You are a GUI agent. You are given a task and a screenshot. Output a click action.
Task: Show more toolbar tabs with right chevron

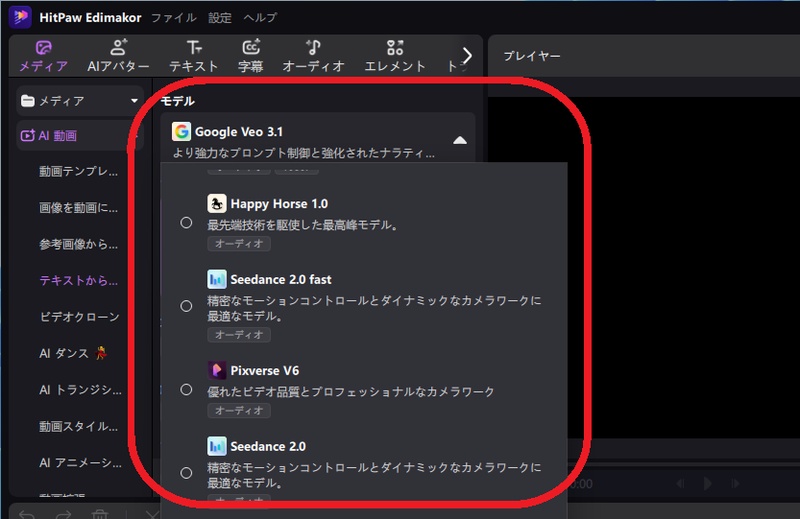(x=467, y=56)
